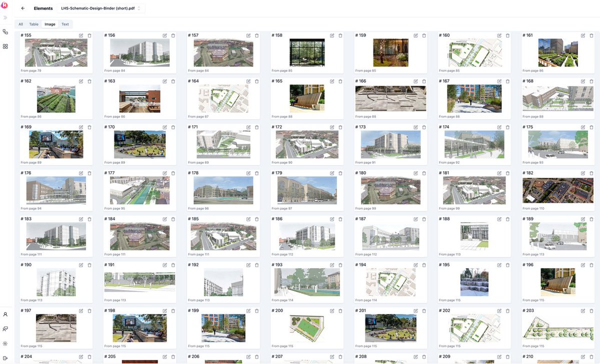Click the back arrow next to Elements
The height and width of the screenshot is (364, 600).
(23, 8)
